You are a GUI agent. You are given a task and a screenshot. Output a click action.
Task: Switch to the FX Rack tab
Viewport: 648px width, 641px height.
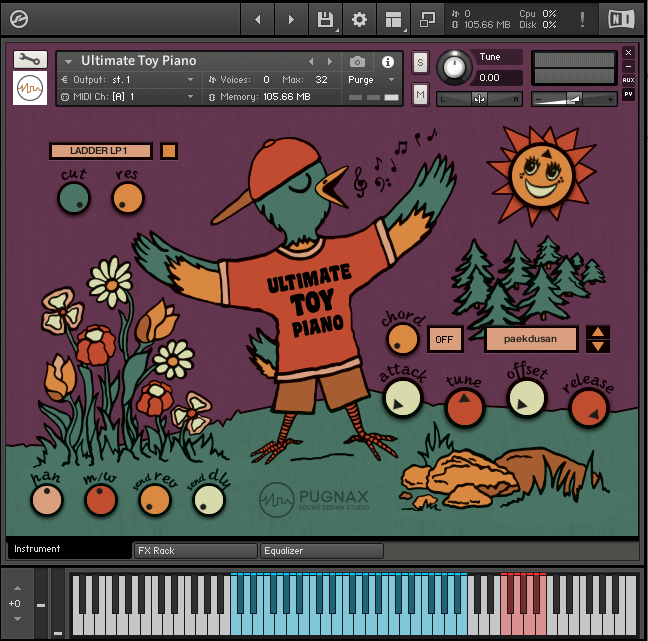coord(195,550)
